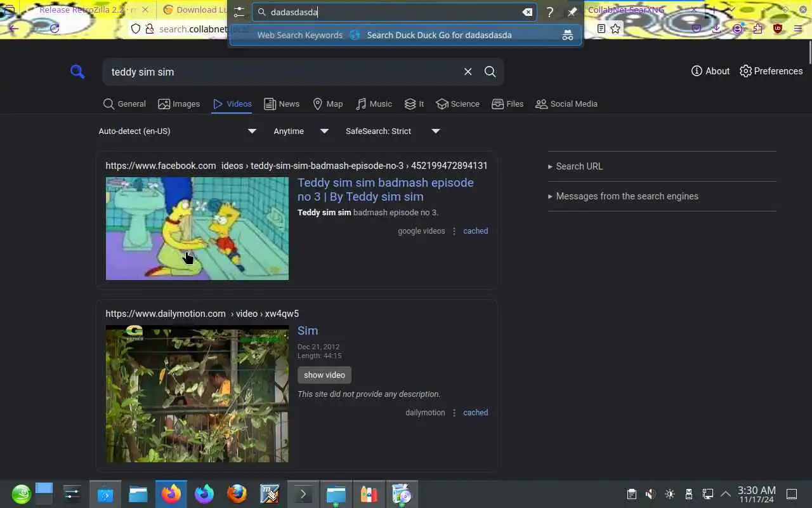Open the browser downloads panel

click(x=716, y=29)
